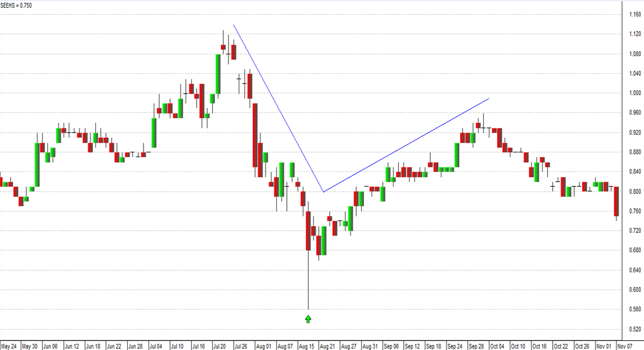Click the 0.800 price axis label

[634, 191]
